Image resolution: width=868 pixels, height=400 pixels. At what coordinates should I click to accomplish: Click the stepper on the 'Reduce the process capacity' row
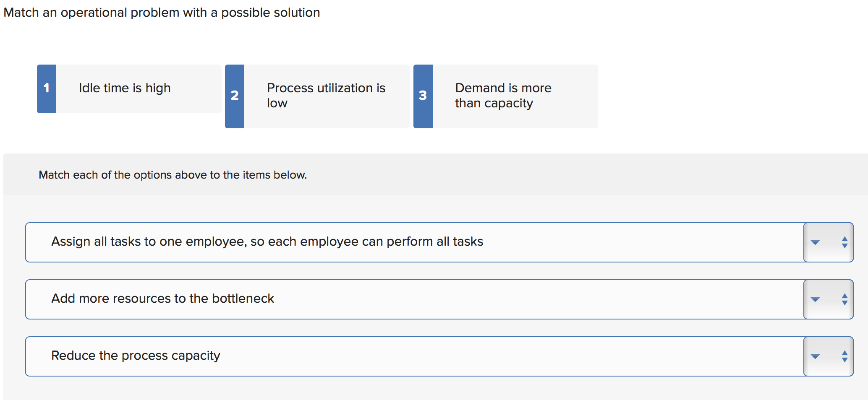844,356
